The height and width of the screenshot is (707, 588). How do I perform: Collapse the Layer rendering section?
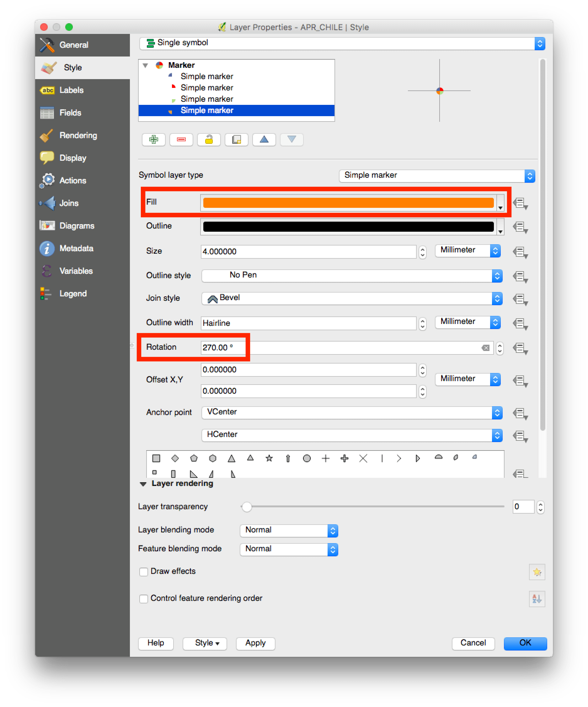click(x=143, y=484)
